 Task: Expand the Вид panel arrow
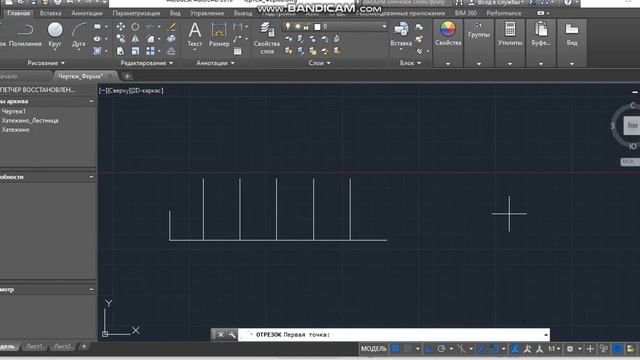pyautogui.click(x=572, y=64)
